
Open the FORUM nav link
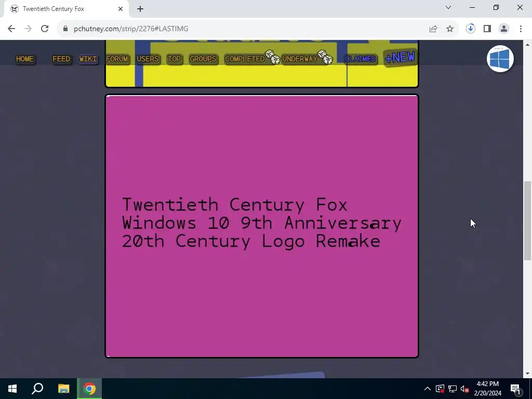117,59
